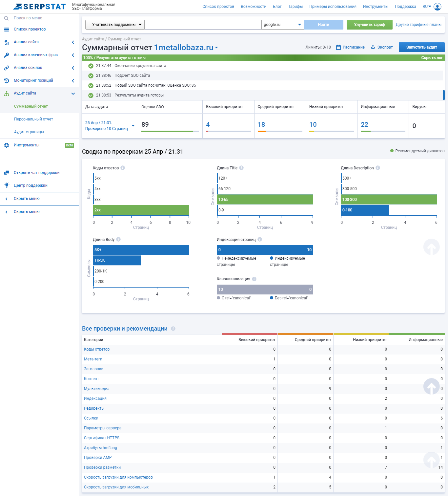This screenshot has height=496, width=448.
Task: Open Список проектов in top navigation
Action: click(218, 7)
